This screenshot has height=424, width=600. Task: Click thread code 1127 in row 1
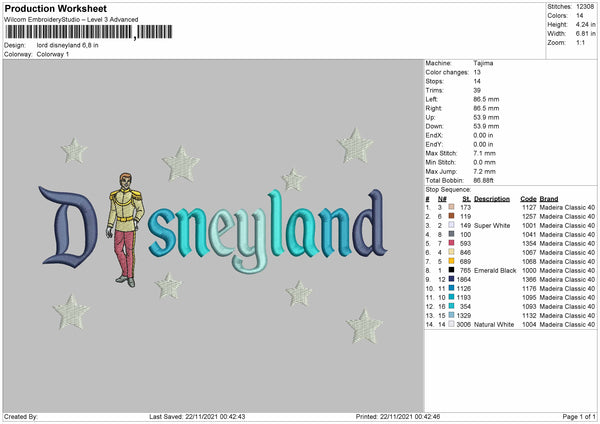tap(529, 207)
